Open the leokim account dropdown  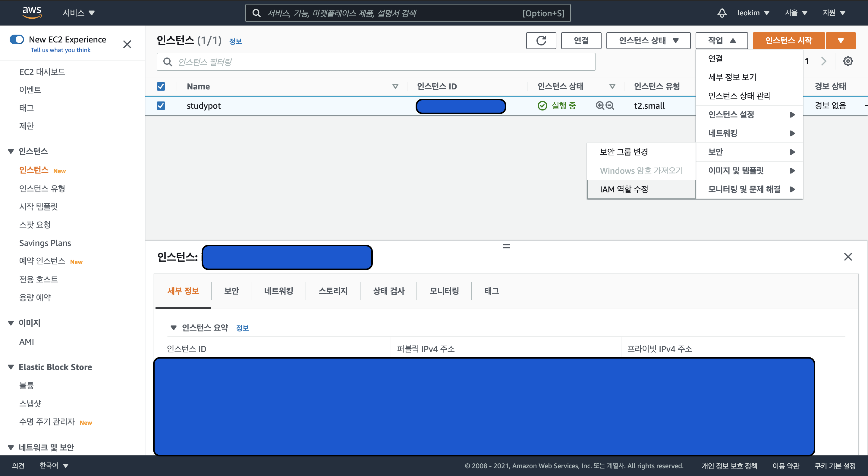(x=753, y=13)
